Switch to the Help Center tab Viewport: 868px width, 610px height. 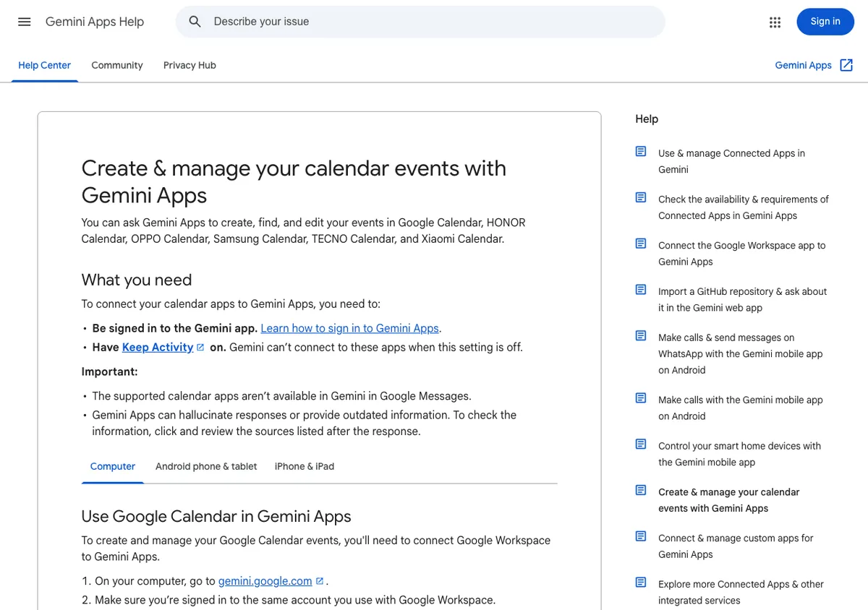pos(45,65)
